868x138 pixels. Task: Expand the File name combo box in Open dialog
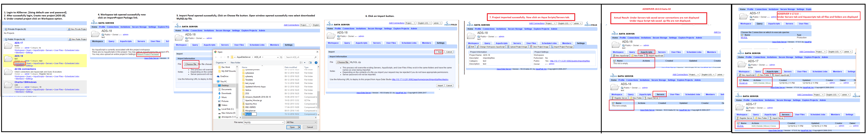coord(282,122)
